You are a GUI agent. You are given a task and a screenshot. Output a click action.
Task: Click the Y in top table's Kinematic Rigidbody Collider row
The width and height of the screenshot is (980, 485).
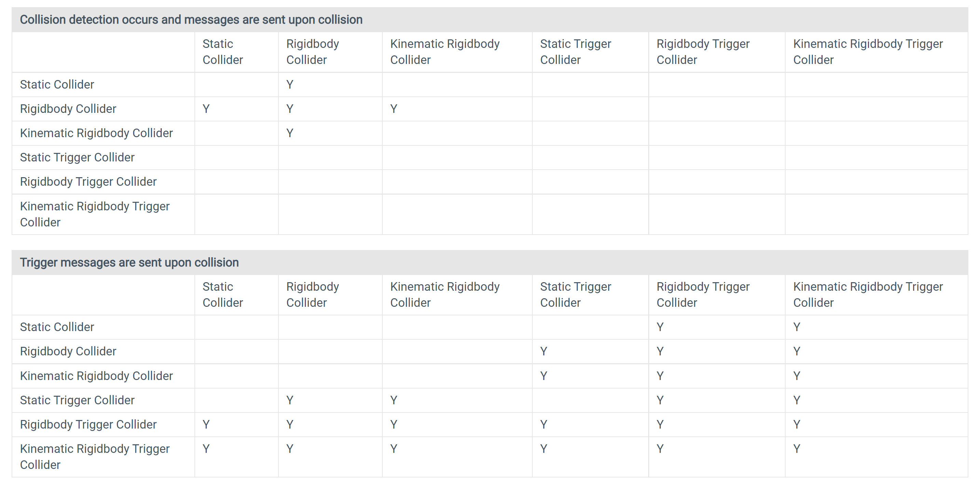(290, 133)
